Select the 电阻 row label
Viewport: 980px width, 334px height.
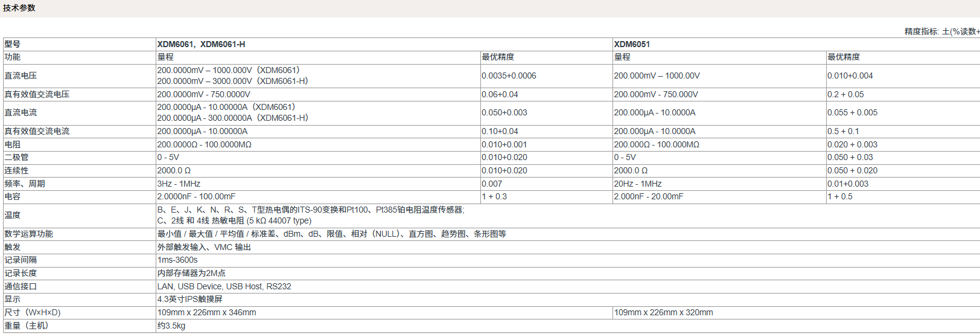(13, 144)
